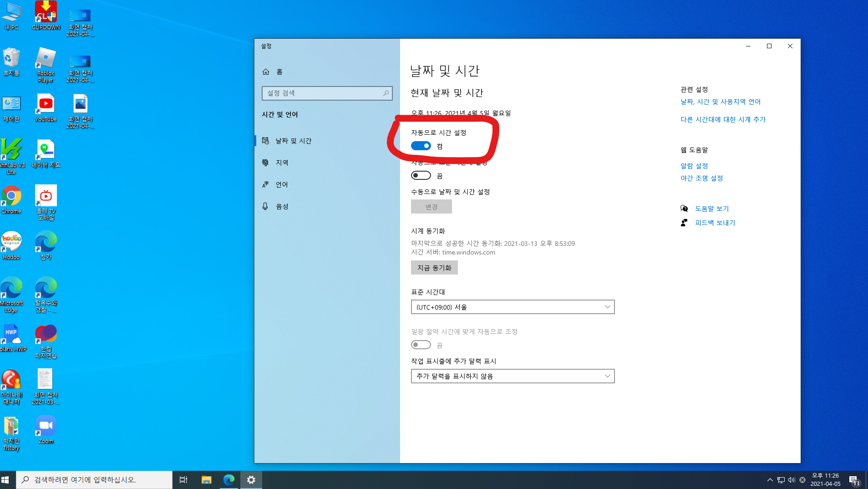Open the 참가 Edge shortcut on desktop

pos(46,246)
